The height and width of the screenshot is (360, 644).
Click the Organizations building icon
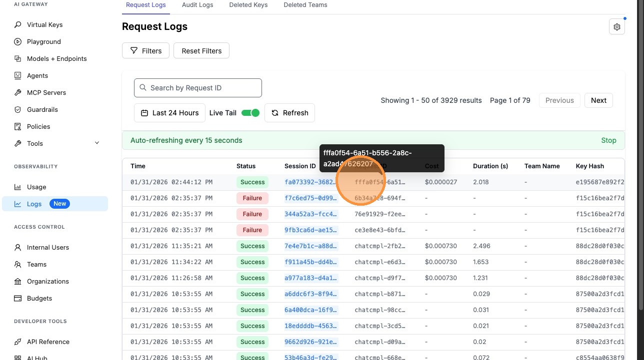18,281
